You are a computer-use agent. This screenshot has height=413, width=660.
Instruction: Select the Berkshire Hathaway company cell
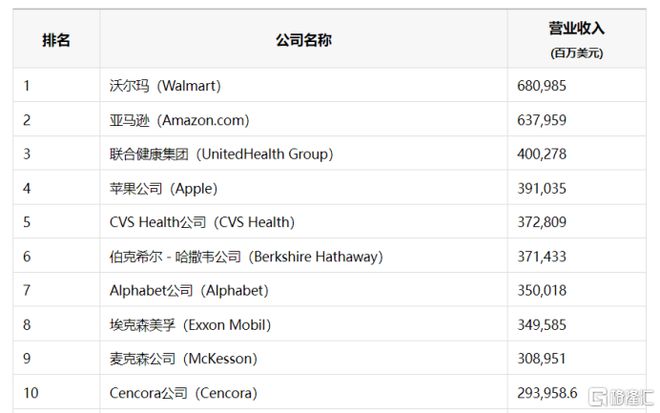point(246,256)
